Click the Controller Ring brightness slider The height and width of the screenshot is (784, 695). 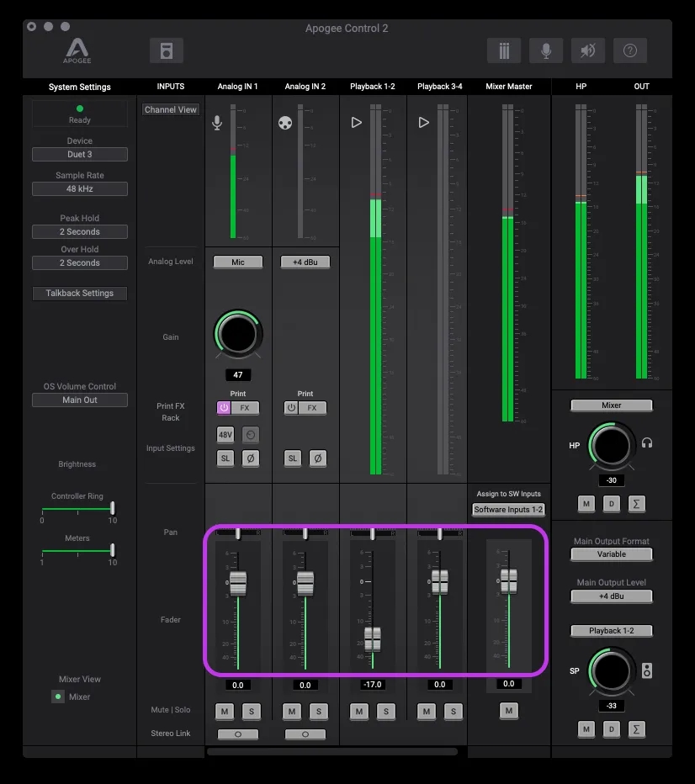pos(77,509)
